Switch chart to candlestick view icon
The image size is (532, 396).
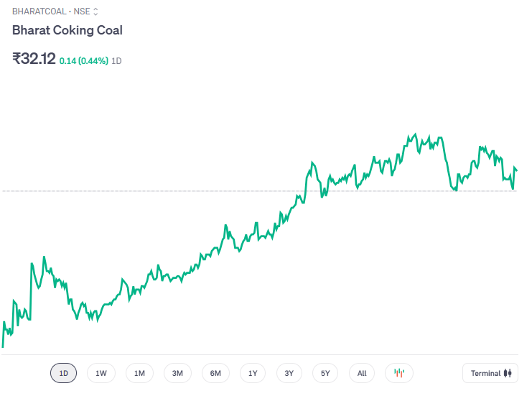coord(399,373)
